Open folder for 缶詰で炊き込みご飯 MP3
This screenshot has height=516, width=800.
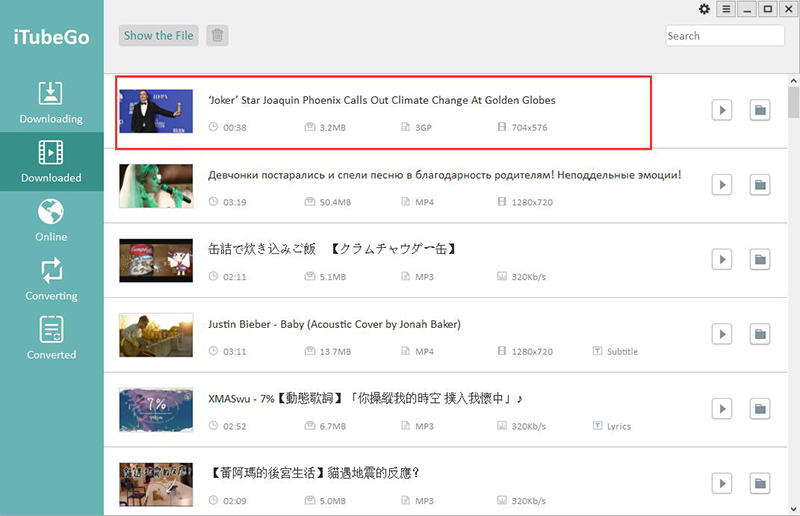(760, 259)
